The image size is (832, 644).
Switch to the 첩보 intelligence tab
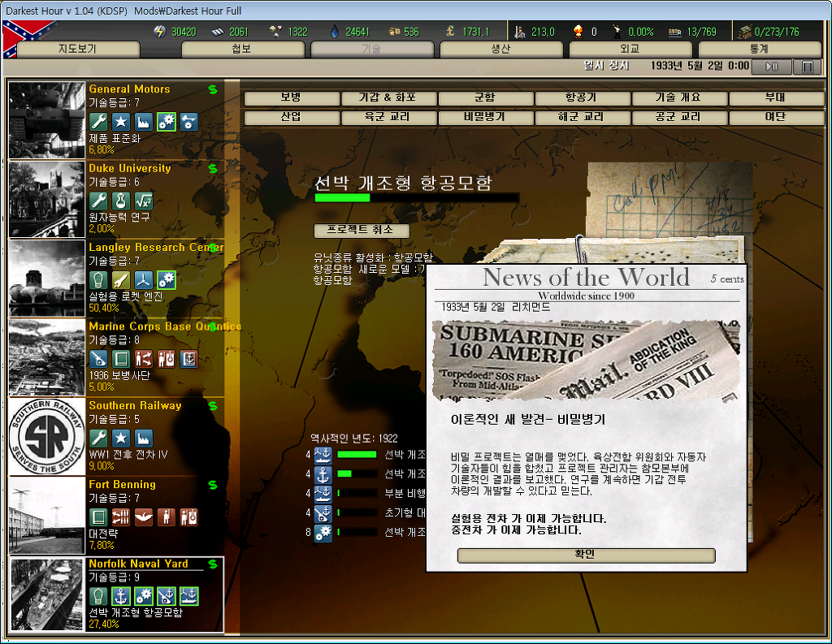pos(242,50)
